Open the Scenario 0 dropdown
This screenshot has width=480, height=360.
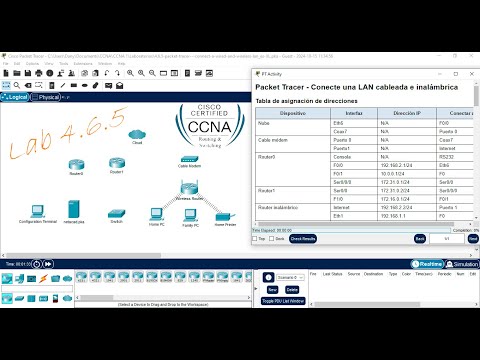(290, 277)
